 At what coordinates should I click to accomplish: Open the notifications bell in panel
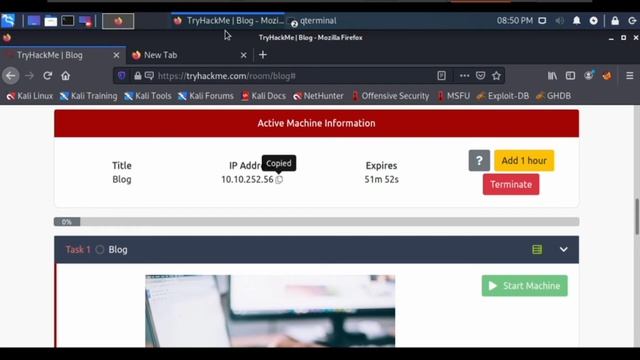pos(576,20)
